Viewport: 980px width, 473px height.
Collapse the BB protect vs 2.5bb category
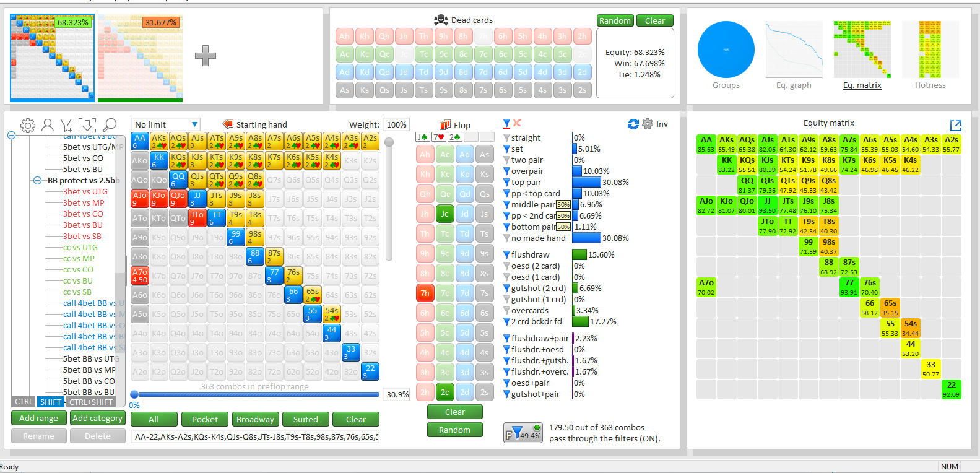37,181
